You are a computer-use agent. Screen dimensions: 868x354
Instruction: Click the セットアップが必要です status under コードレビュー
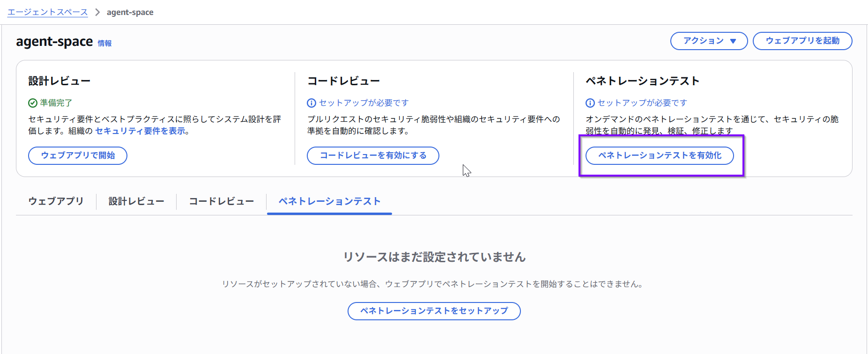[x=364, y=103]
